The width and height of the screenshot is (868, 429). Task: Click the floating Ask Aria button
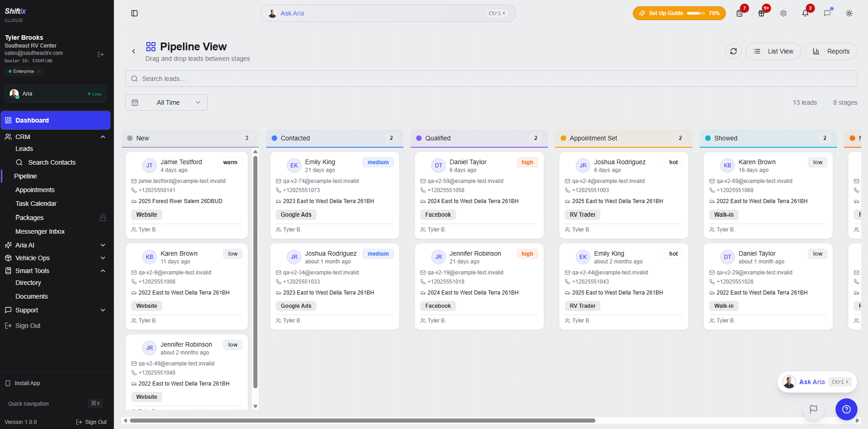tap(817, 382)
